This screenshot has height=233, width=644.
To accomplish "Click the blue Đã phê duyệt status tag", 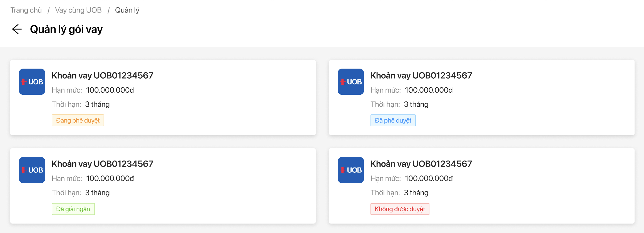I will click(x=393, y=121).
